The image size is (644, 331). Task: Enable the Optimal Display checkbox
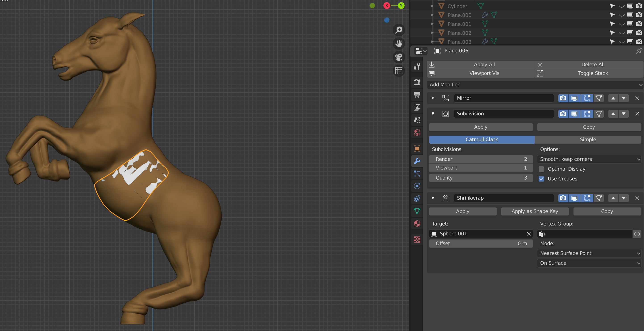point(541,169)
